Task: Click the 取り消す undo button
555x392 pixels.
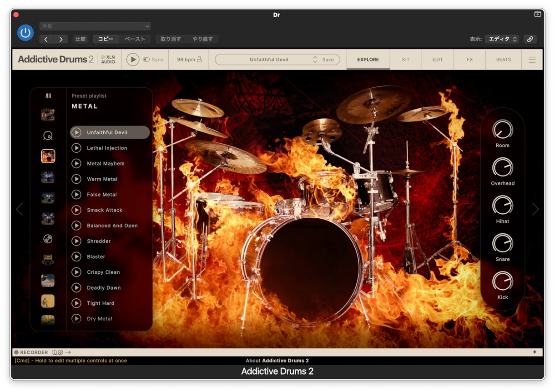Action: pyautogui.click(x=171, y=39)
